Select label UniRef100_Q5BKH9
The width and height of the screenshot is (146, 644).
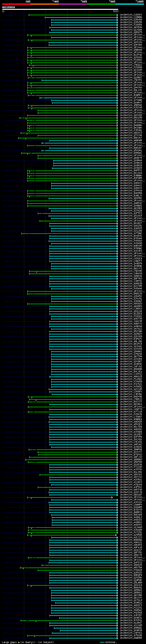(x=131, y=50)
